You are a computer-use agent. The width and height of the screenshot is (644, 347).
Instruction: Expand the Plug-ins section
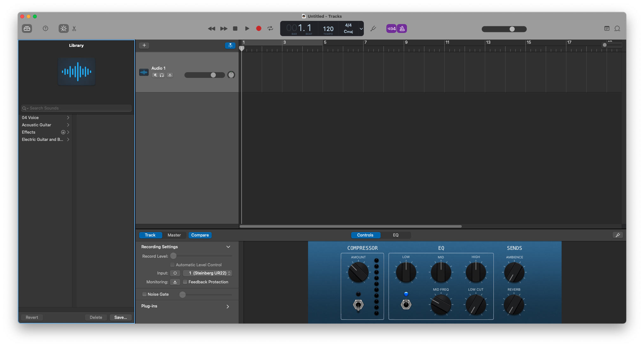[x=229, y=306]
